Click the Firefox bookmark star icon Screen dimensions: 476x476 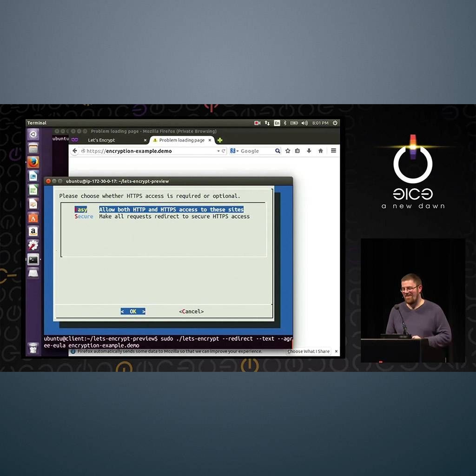click(288, 151)
